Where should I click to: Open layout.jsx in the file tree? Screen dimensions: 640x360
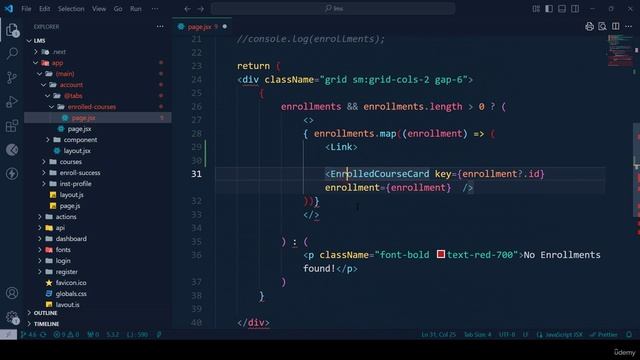click(77, 151)
